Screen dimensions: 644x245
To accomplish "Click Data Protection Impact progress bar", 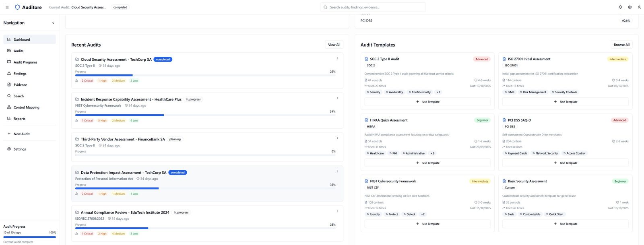I will tap(205, 188).
